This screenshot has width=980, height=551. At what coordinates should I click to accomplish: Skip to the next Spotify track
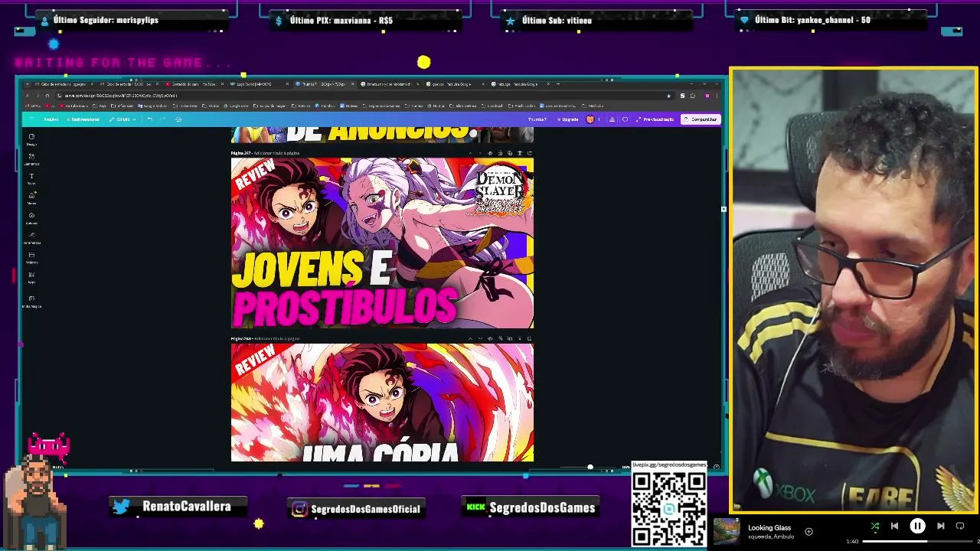pos(940,526)
